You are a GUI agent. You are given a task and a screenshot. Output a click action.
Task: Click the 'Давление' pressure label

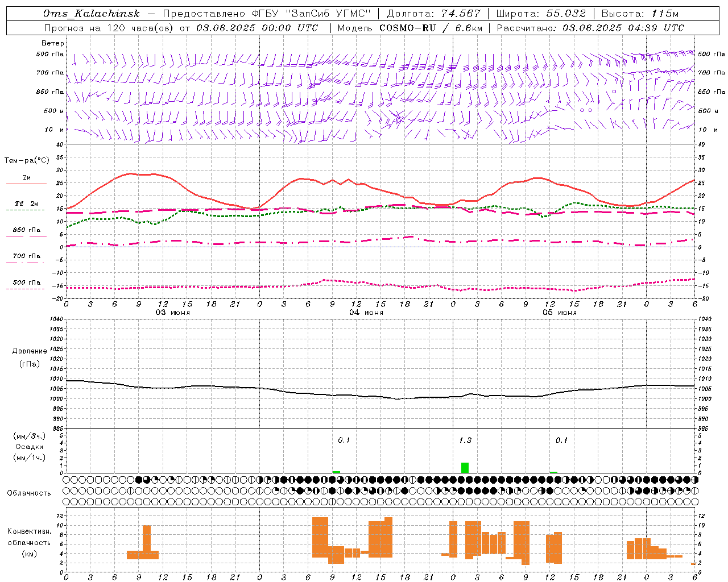pyautogui.click(x=30, y=351)
